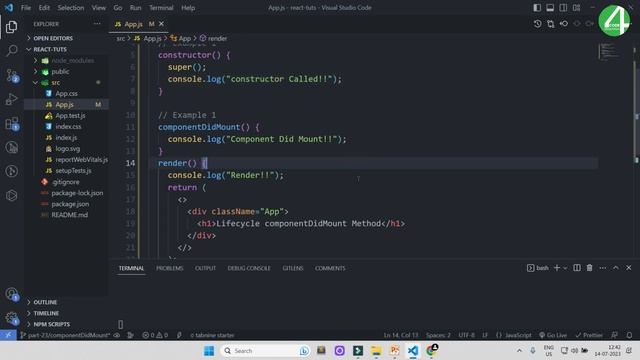This screenshot has height=360, width=640.
Task: Open the File menu
Action: click(x=26, y=8)
